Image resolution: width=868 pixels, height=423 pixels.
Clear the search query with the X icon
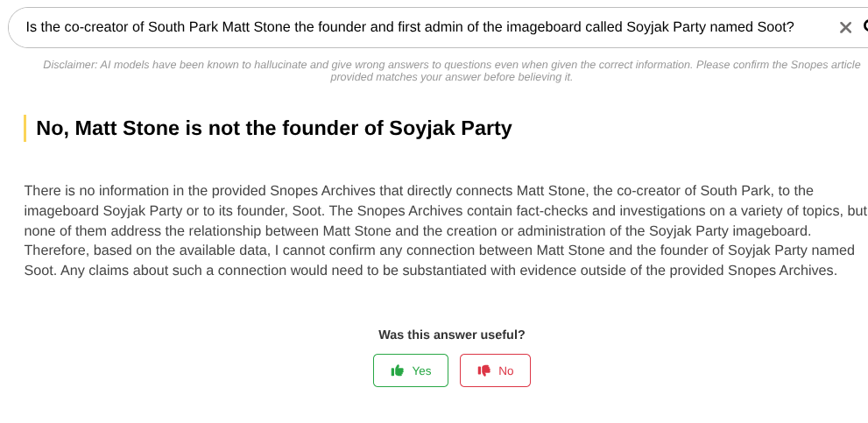[845, 27]
